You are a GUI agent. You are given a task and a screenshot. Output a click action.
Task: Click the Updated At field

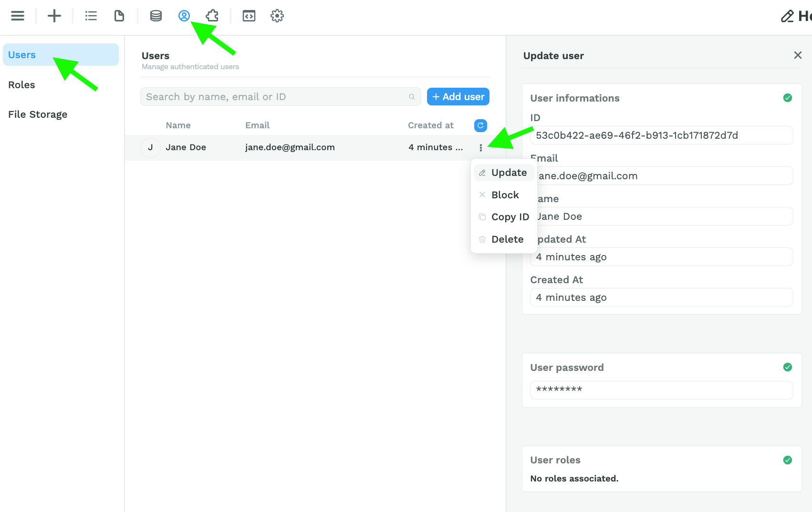coord(661,257)
